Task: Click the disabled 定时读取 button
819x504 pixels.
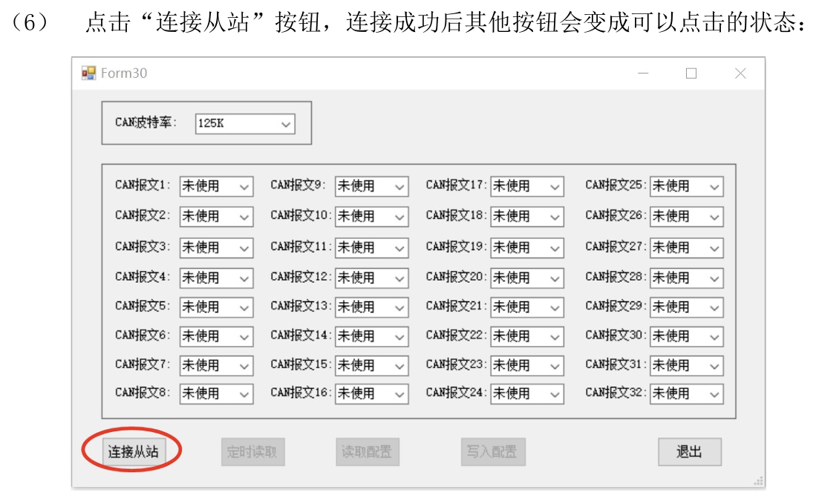Action: 251,452
